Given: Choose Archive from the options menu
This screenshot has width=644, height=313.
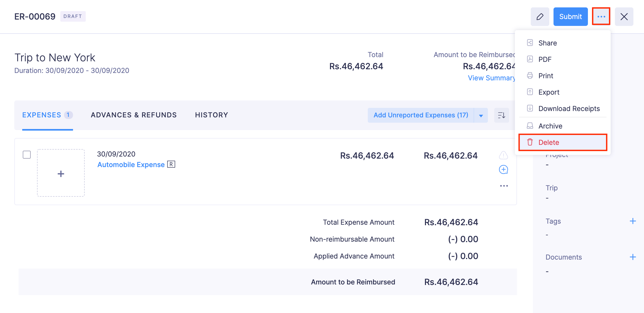Looking at the screenshot, I should (550, 126).
